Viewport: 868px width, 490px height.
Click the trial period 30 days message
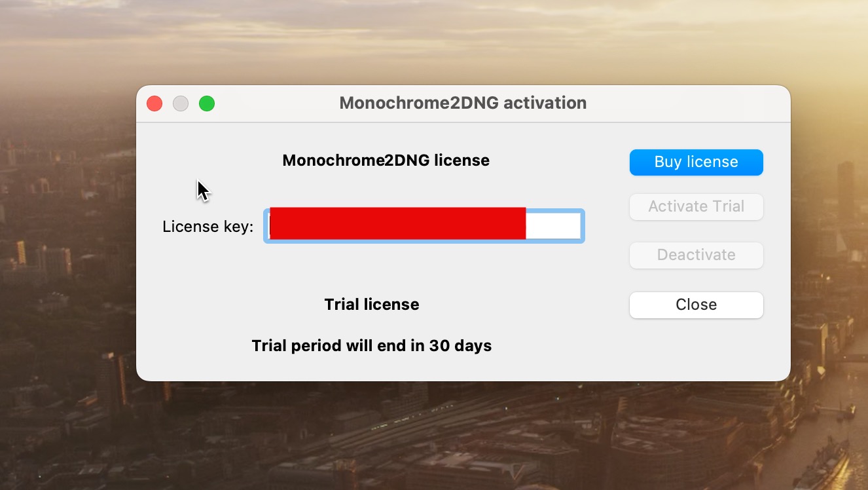pyautogui.click(x=371, y=346)
